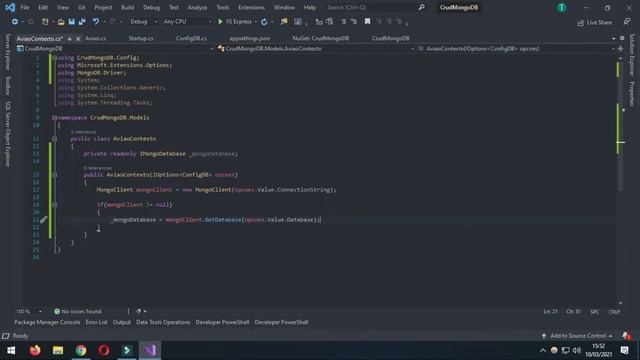Switch to the ConfigDB.cs tab

pyautogui.click(x=191, y=38)
